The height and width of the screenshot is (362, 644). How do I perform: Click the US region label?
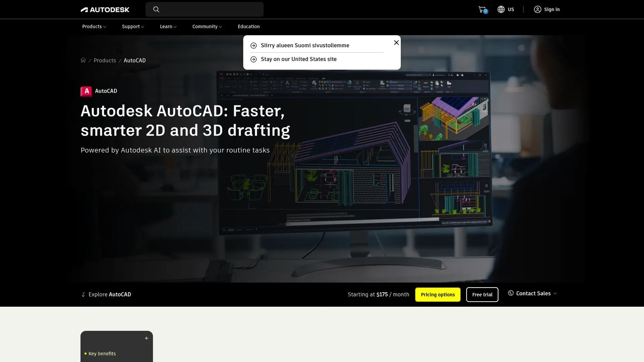[x=511, y=9]
